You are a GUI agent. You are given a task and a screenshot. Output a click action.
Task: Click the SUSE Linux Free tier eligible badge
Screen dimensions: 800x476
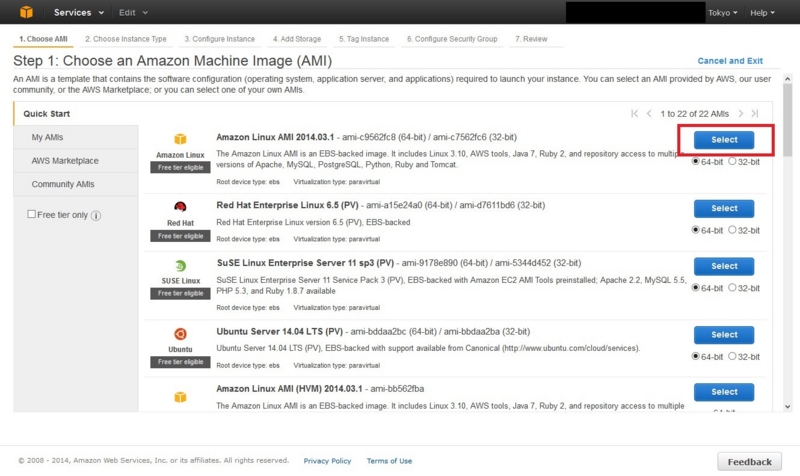pos(180,293)
